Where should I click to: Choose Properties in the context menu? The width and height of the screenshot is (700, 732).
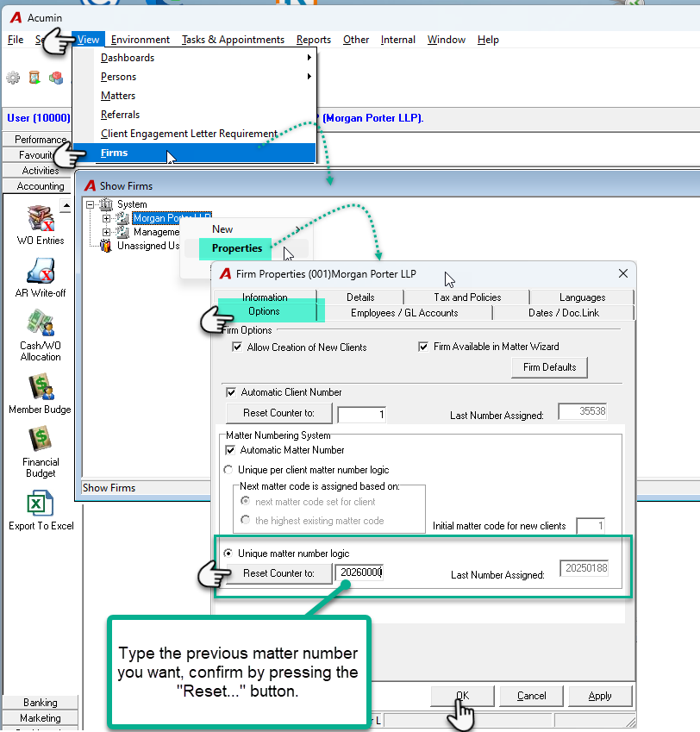(x=236, y=248)
